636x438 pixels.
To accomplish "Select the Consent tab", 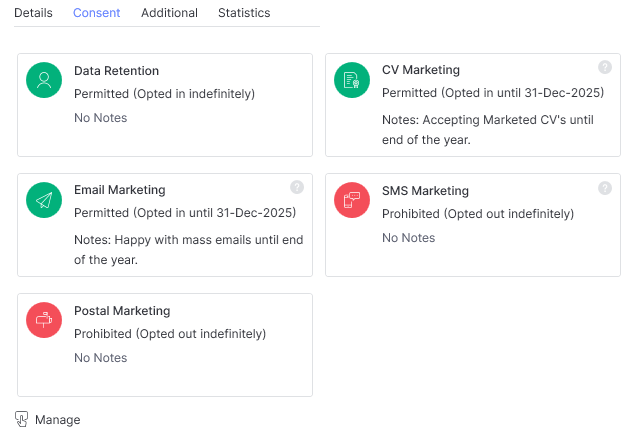I will (x=97, y=13).
